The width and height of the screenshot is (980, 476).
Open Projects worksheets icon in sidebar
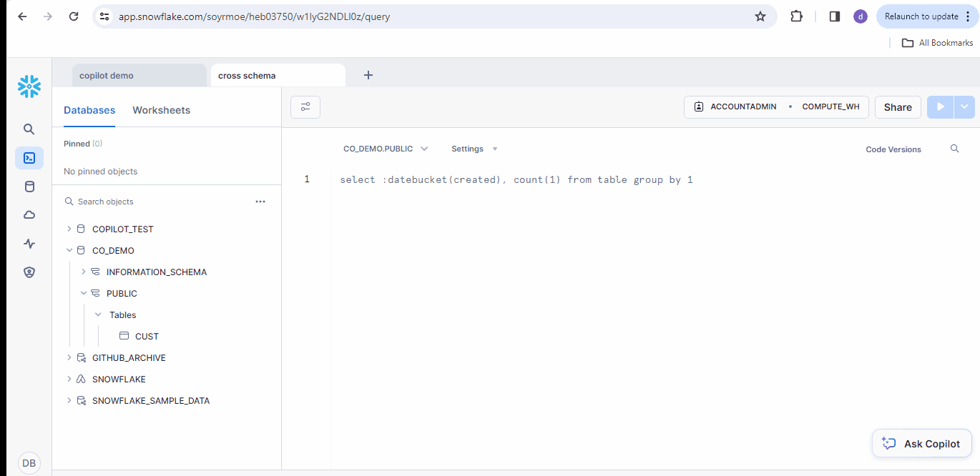click(x=29, y=158)
